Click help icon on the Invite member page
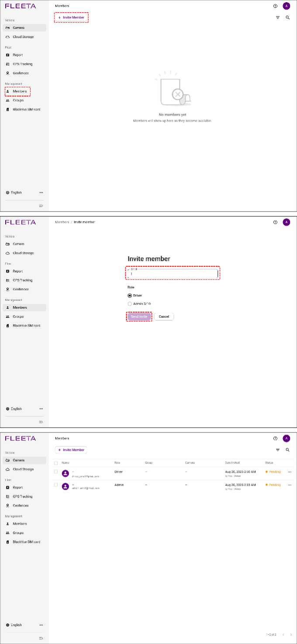 275,222
